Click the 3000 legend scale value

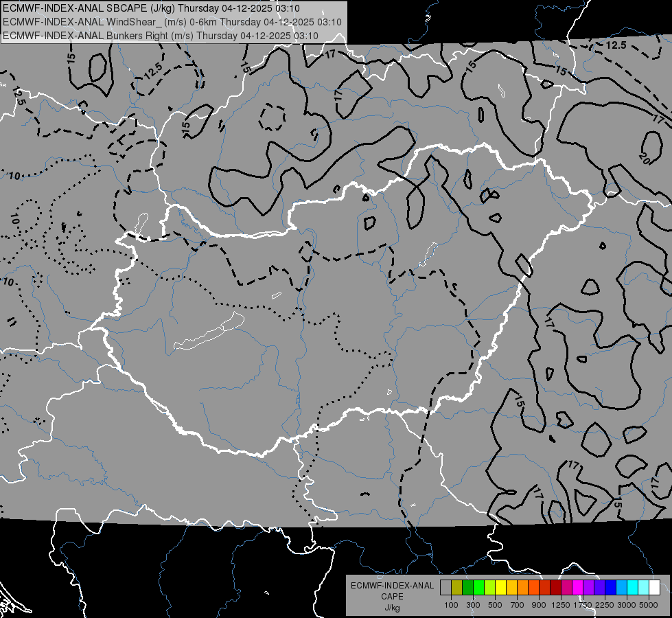tap(627, 605)
